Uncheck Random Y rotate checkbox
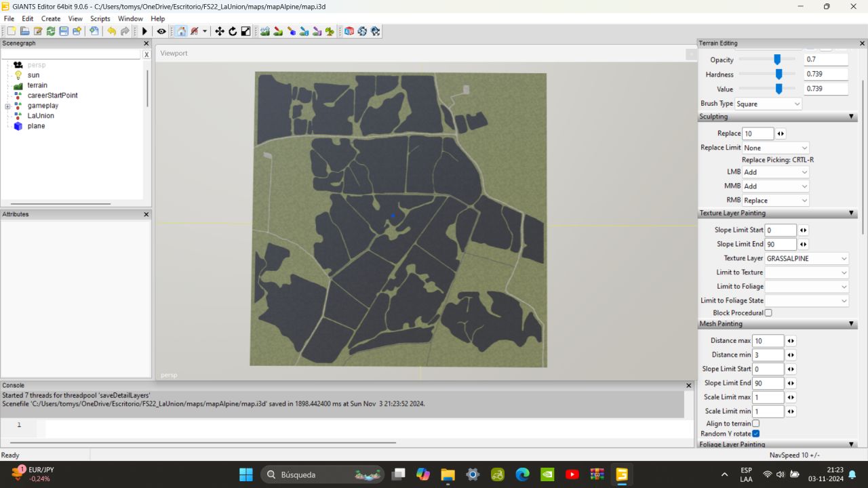The height and width of the screenshot is (488, 868). 756,434
